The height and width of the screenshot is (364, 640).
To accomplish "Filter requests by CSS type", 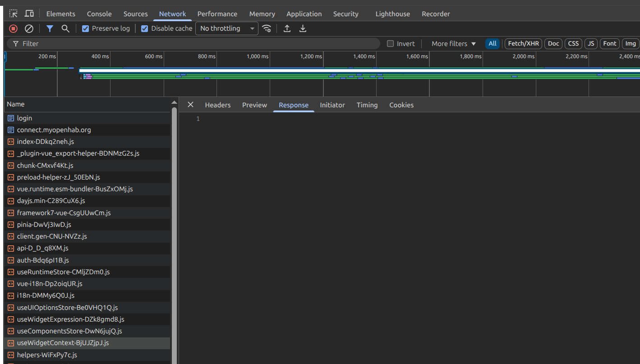I will (x=573, y=44).
